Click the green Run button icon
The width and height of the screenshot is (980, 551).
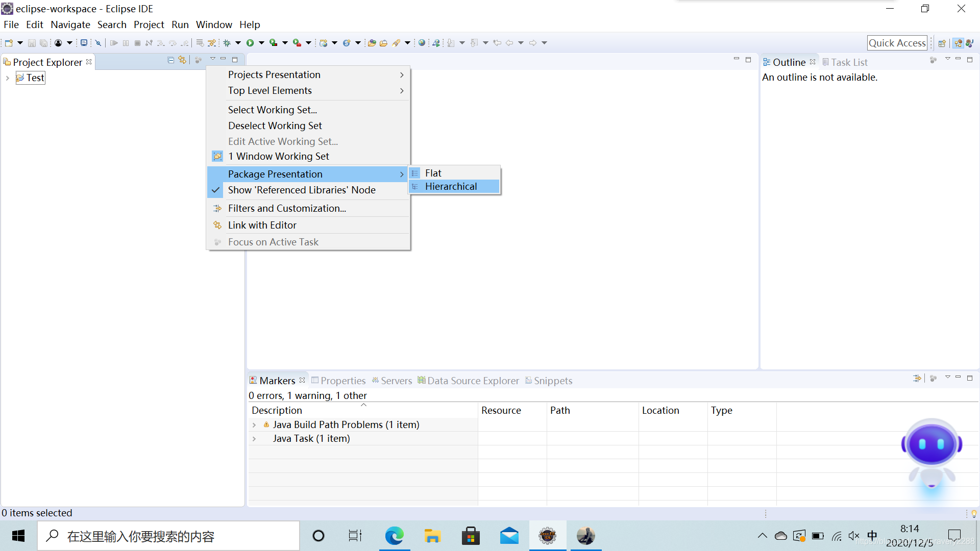pyautogui.click(x=250, y=43)
